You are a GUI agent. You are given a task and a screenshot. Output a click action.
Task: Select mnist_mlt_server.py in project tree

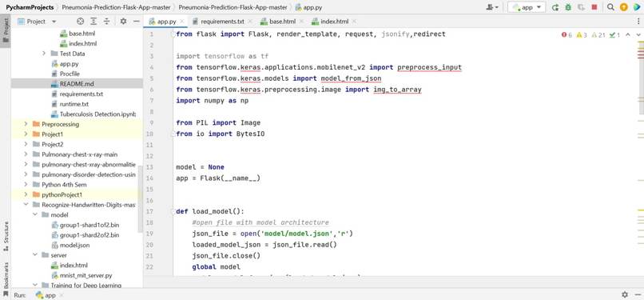pos(85,275)
